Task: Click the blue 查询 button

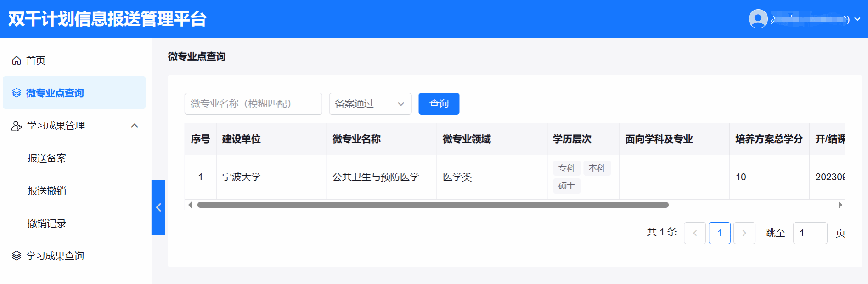Action: click(439, 104)
